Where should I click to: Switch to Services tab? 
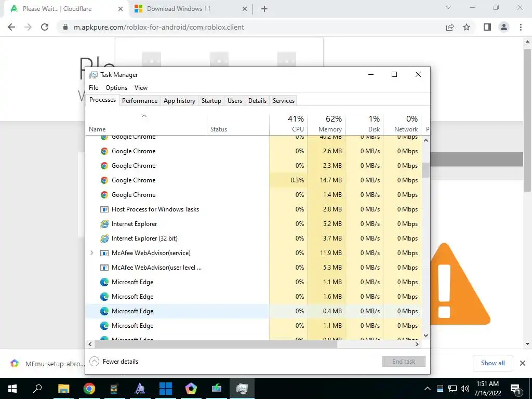pos(284,101)
